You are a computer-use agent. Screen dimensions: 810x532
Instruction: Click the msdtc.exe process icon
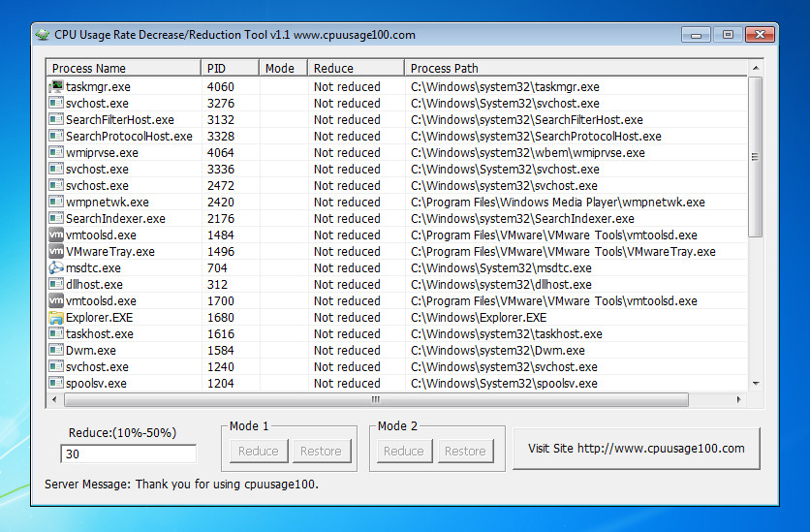coord(56,268)
